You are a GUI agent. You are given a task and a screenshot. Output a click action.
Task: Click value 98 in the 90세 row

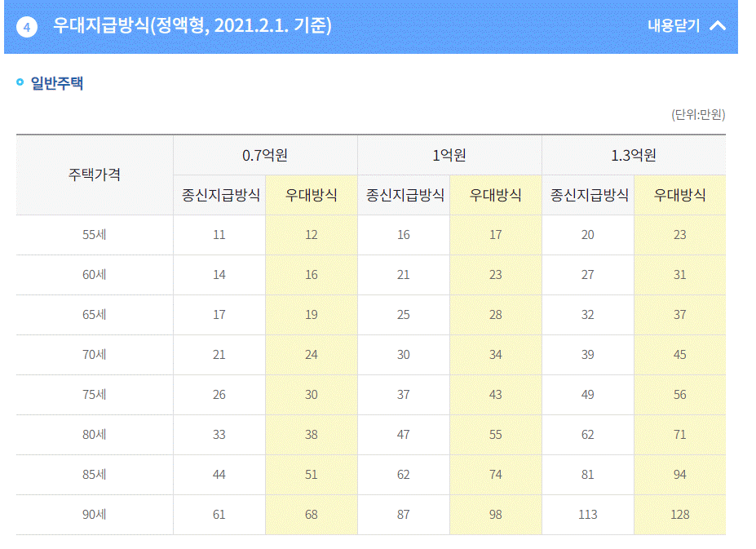pyautogui.click(x=496, y=515)
